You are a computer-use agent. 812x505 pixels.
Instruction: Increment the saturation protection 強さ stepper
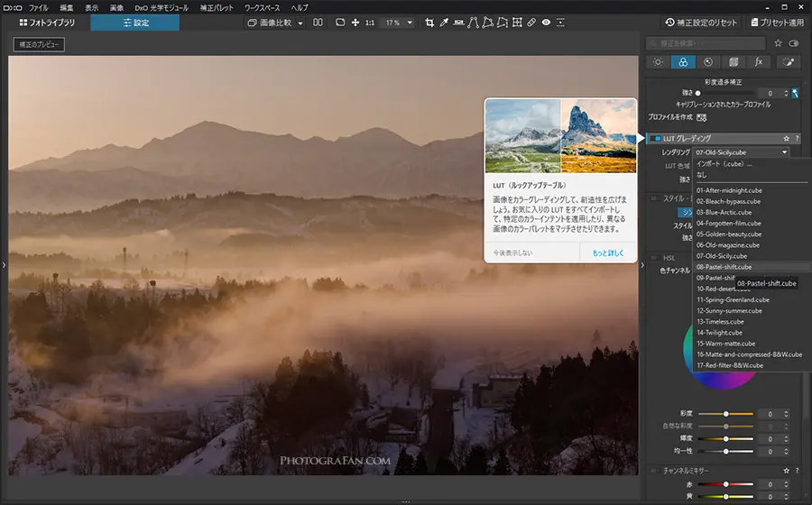(x=786, y=91)
